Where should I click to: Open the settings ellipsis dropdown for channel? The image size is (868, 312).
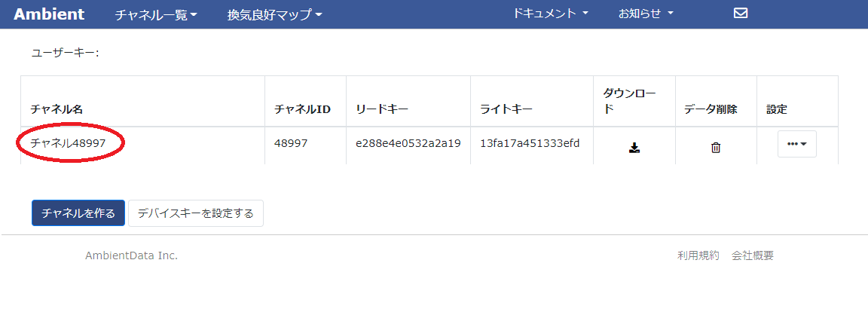(x=796, y=144)
